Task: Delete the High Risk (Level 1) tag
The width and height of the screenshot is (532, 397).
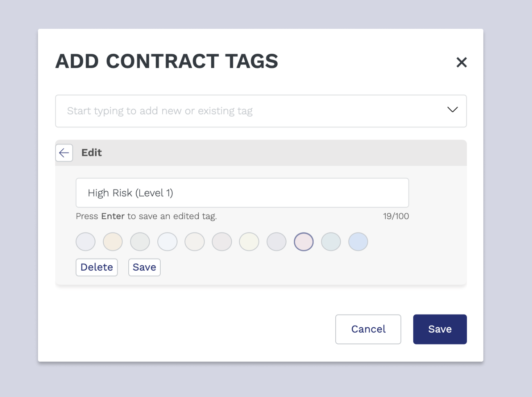Action: (96, 267)
